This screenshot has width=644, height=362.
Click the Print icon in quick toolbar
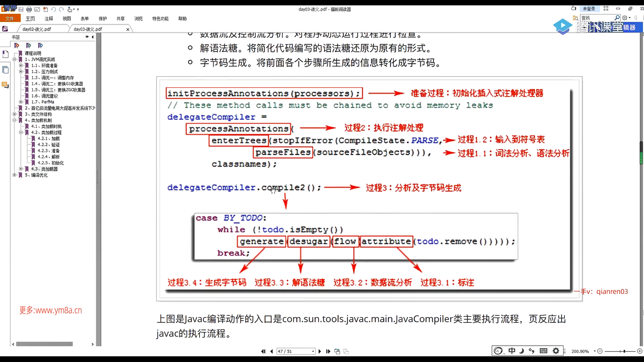(29, 9)
